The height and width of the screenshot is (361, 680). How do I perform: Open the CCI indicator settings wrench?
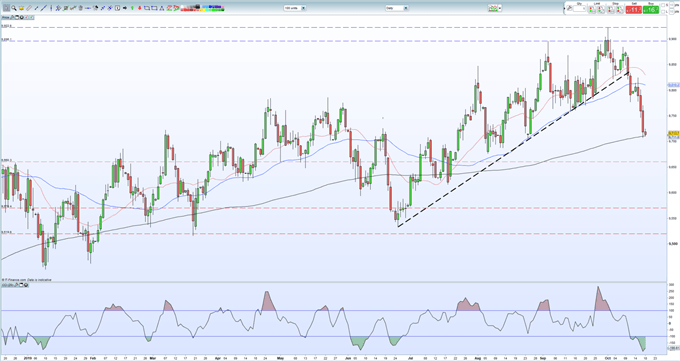click(16, 285)
